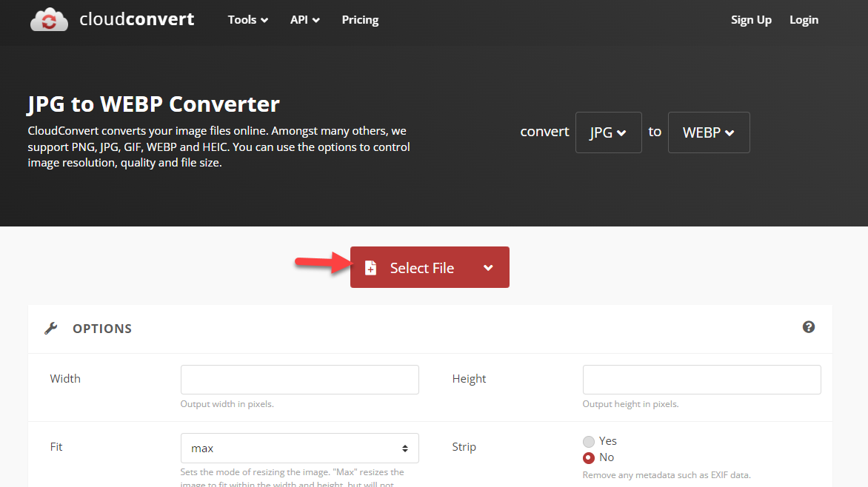Image resolution: width=868 pixels, height=487 pixels.
Task: Click the 'JPG to WEBP Converter' heading
Action: (x=154, y=104)
